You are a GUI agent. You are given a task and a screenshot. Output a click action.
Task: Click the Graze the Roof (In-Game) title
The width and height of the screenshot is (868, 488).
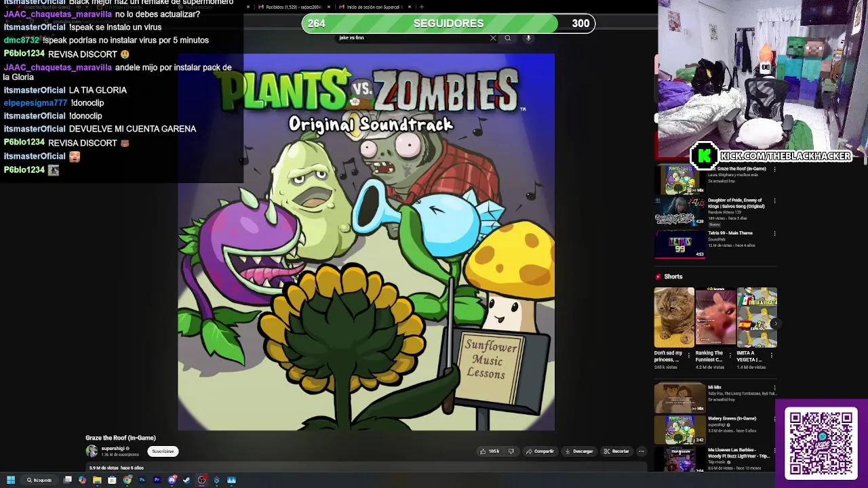pos(121,438)
